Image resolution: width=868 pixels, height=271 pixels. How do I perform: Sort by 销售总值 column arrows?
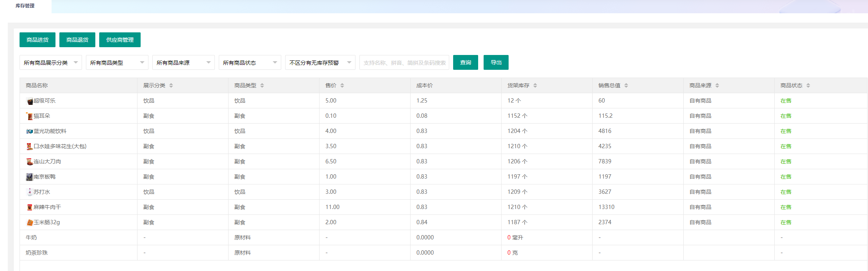[626, 85]
